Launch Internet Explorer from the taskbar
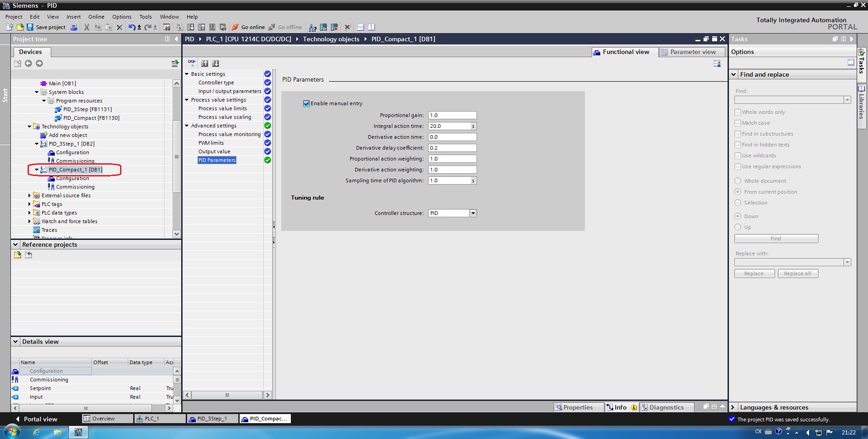The height and width of the screenshot is (439, 868). click(37, 432)
